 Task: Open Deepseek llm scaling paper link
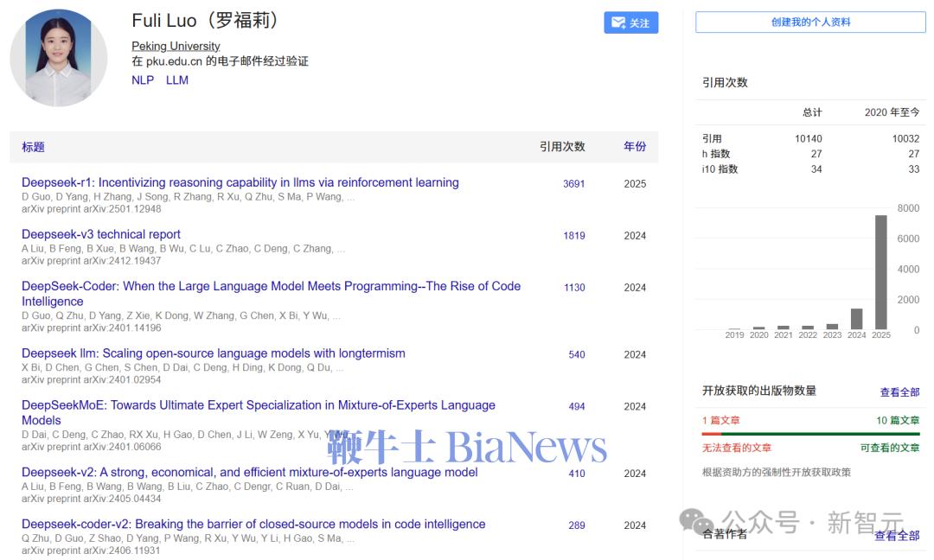pos(213,353)
